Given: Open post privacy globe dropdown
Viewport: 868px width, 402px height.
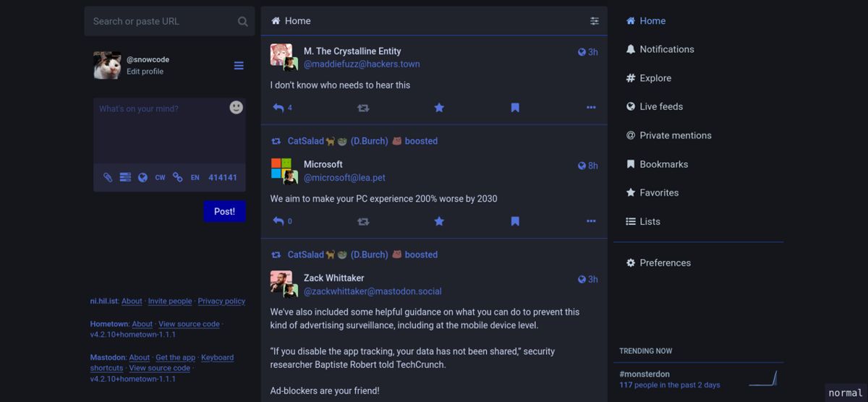Looking at the screenshot, I should pyautogui.click(x=142, y=177).
